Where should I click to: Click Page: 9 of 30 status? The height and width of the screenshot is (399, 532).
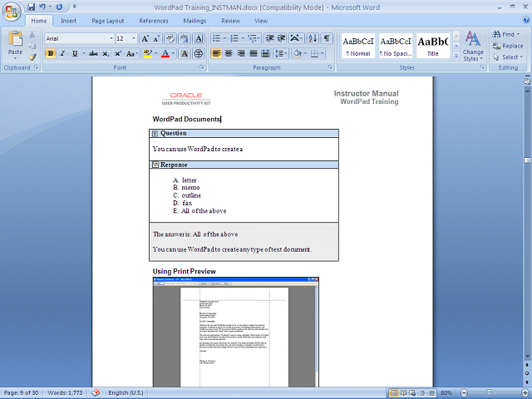(21, 393)
